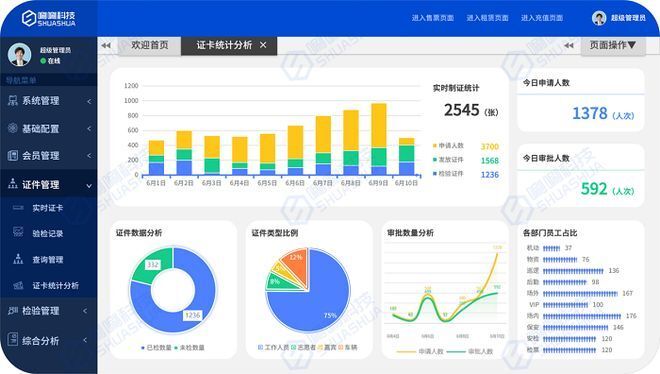Open the 进入充值页面 link

[542, 18]
